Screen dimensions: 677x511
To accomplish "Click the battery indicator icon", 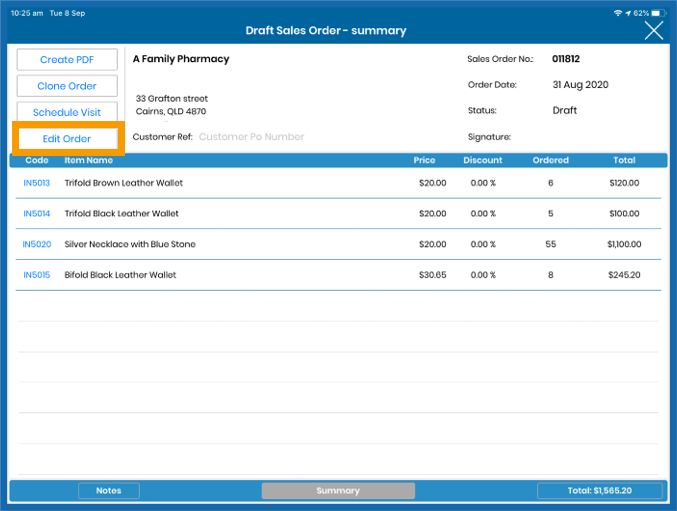I will (660, 13).
